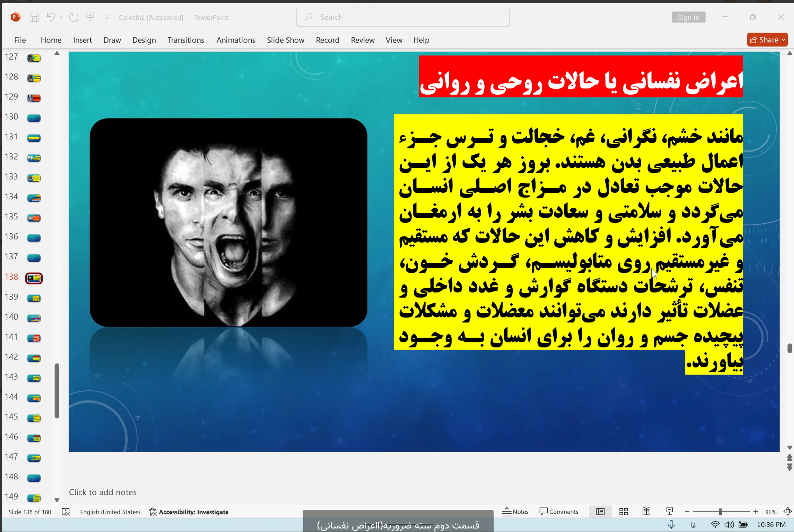The width and height of the screenshot is (794, 532).
Task: Expand the Share button dropdown
Action: (x=783, y=40)
